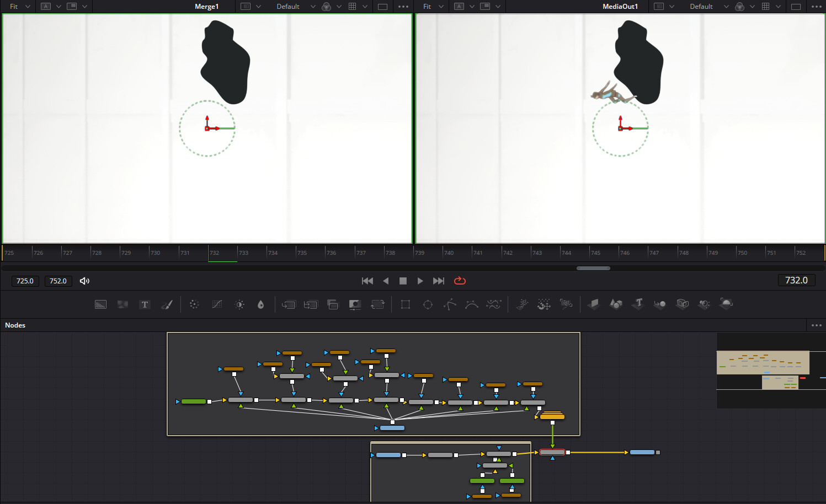Viewport: 826px width, 504px height.
Task: Toggle the loop playback button
Action: pyautogui.click(x=460, y=281)
